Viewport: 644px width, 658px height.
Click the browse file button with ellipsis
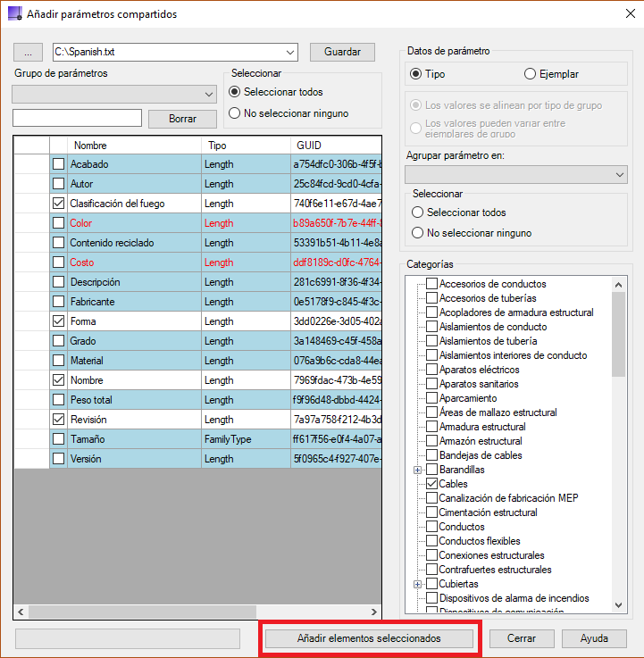pyautogui.click(x=28, y=53)
